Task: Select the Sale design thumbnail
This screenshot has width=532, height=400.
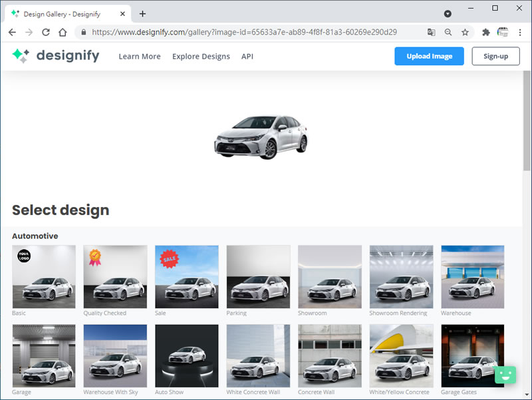Action: coord(186,276)
